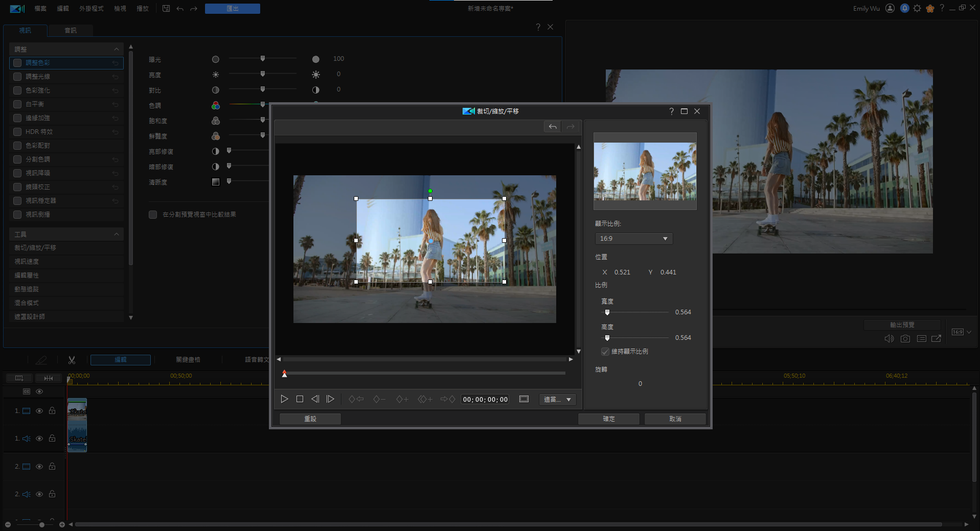Open the preview volume speaker icon
The height and width of the screenshot is (531, 980).
coord(889,338)
